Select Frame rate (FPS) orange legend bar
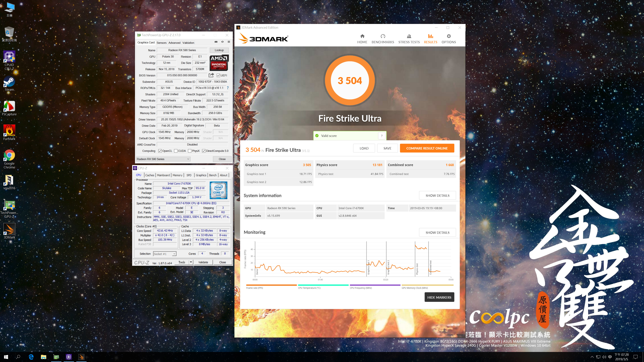Image resolution: width=644 pixels, height=362 pixels. coord(271,285)
